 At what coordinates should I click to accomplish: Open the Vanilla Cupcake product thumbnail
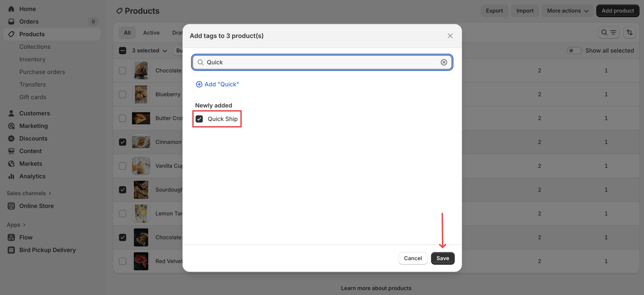click(141, 166)
